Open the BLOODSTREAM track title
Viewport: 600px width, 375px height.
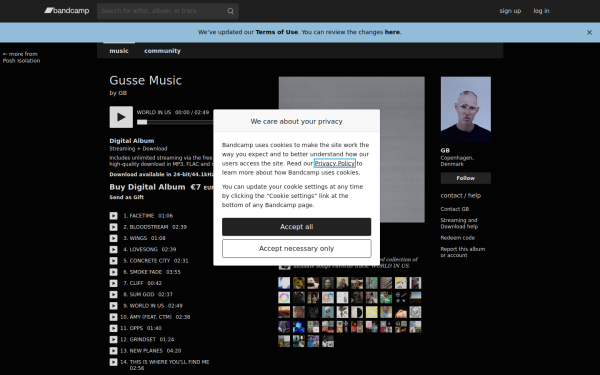[149, 227]
